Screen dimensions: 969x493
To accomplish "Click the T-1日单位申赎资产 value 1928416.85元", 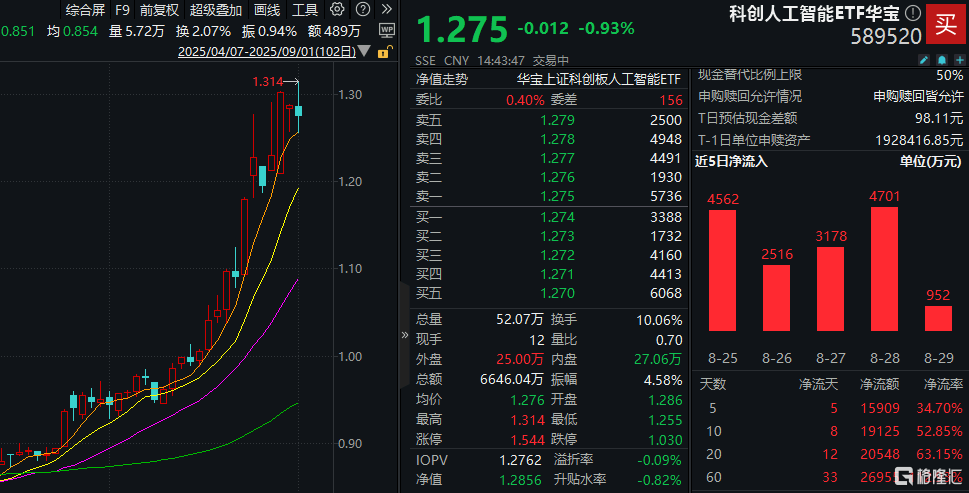I will (x=919, y=140).
